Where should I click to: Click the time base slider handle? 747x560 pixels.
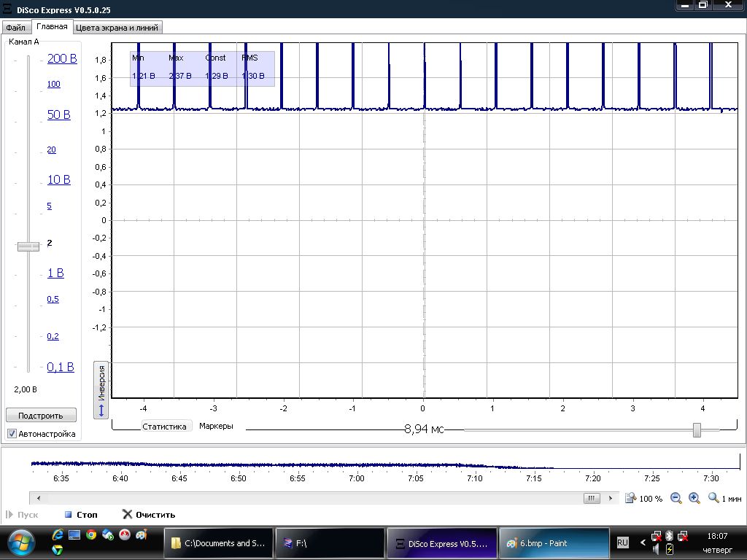point(697,429)
